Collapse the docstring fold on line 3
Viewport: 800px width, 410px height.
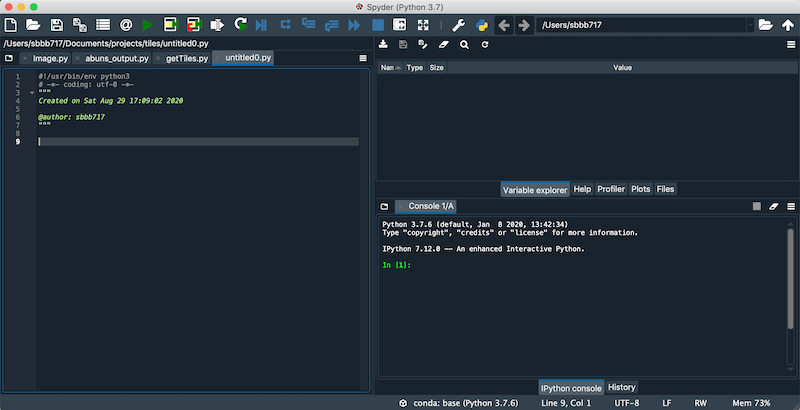tap(32, 93)
